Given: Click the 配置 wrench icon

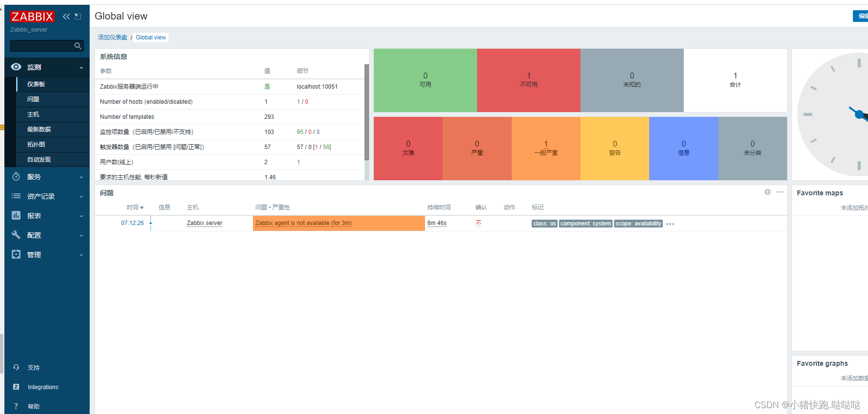Looking at the screenshot, I should (16, 235).
